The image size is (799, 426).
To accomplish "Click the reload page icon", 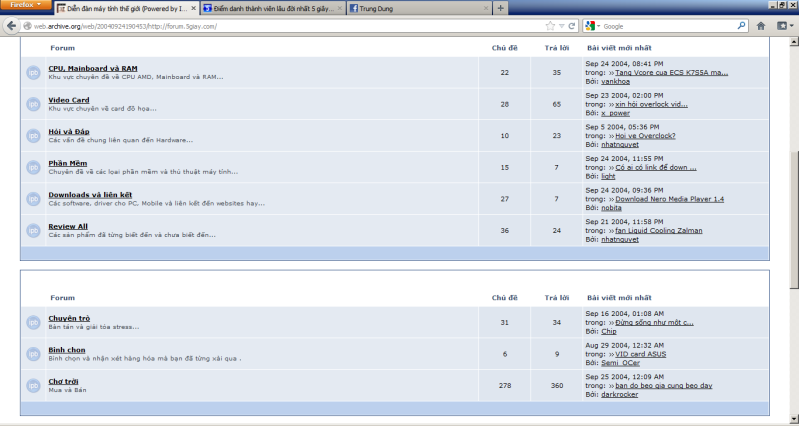I will [572, 26].
